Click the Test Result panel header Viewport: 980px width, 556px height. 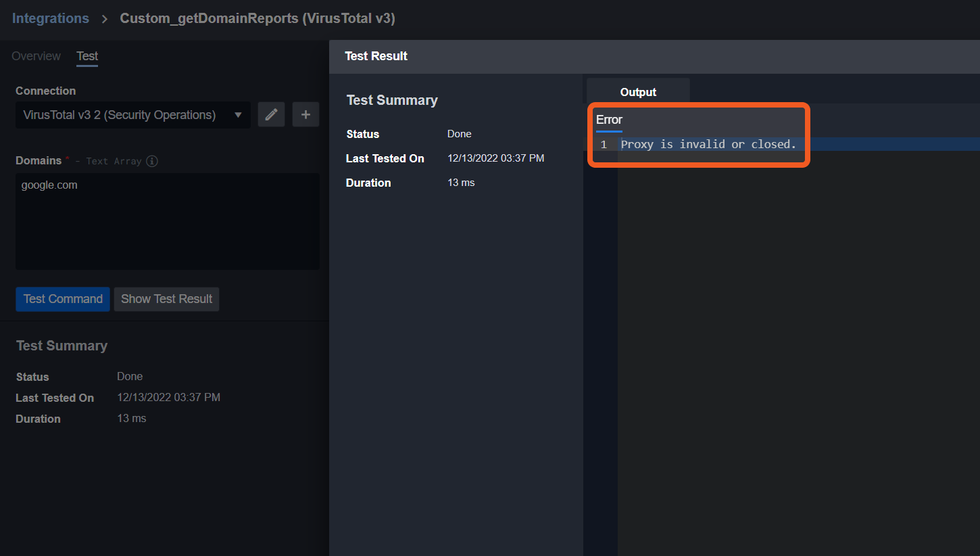[x=376, y=56]
